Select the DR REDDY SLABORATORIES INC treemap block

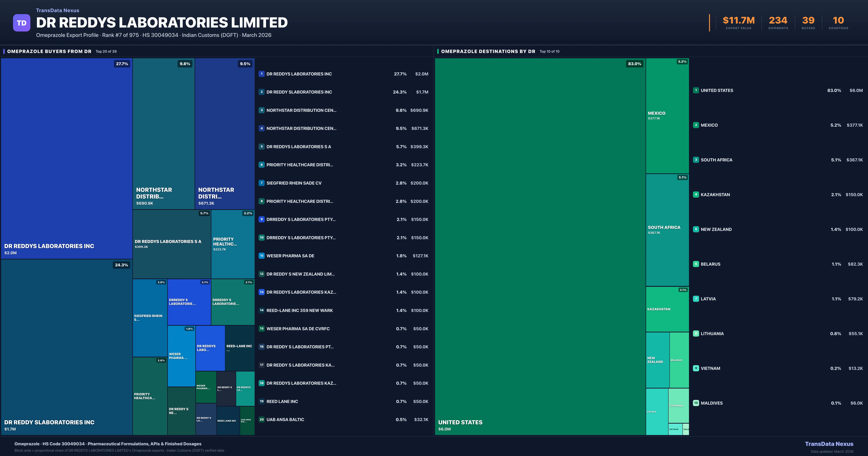click(66, 347)
